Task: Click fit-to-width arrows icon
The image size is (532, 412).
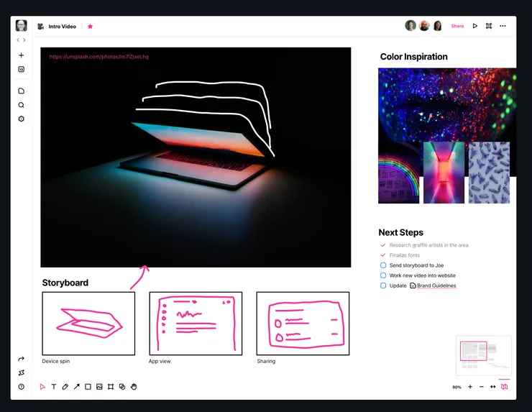Action: tap(492, 387)
